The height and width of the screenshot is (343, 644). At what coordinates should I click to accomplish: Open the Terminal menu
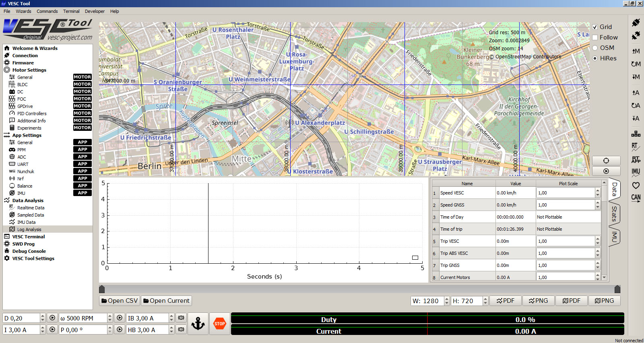pyautogui.click(x=71, y=11)
